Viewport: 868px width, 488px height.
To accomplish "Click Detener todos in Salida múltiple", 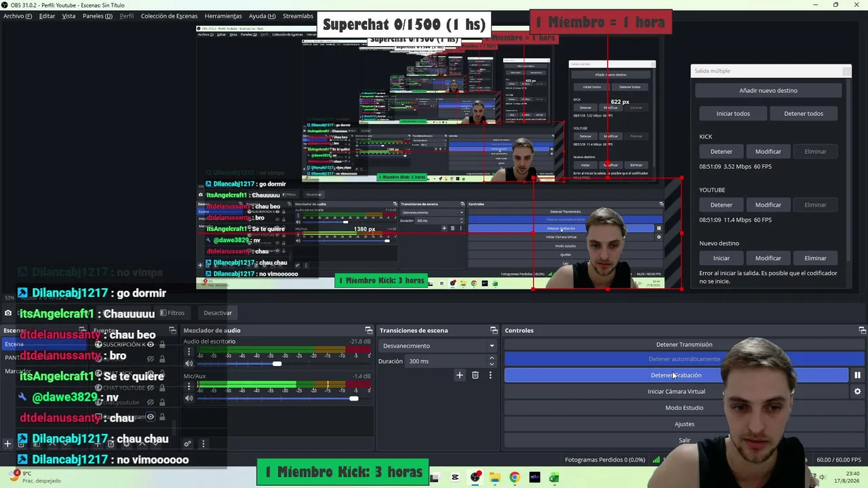I will tap(804, 113).
